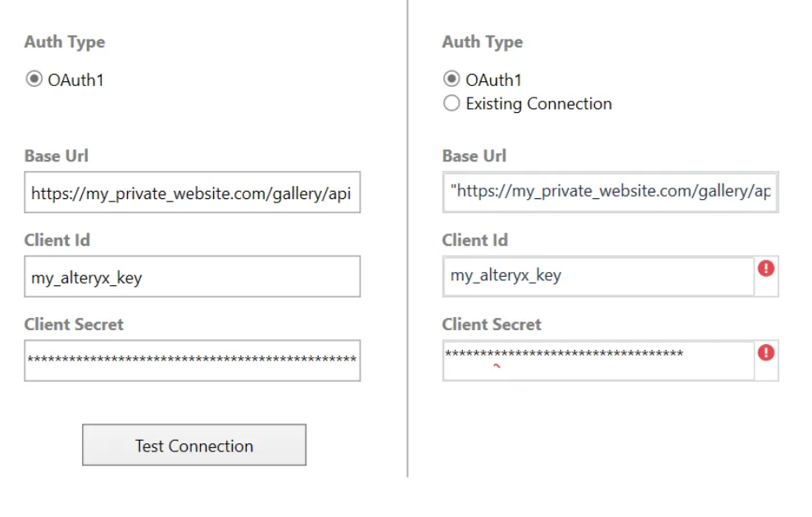
Task: Click the Client Secret label on the right panel
Action: click(x=492, y=324)
